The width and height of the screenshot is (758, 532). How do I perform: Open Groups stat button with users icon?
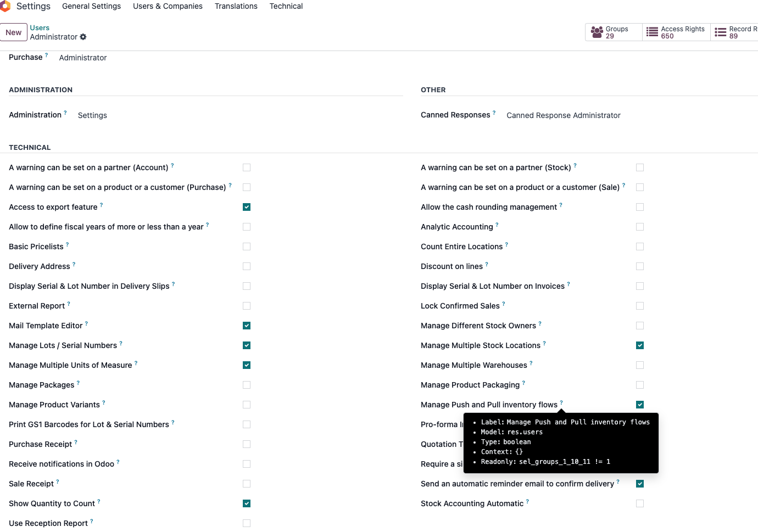point(614,32)
